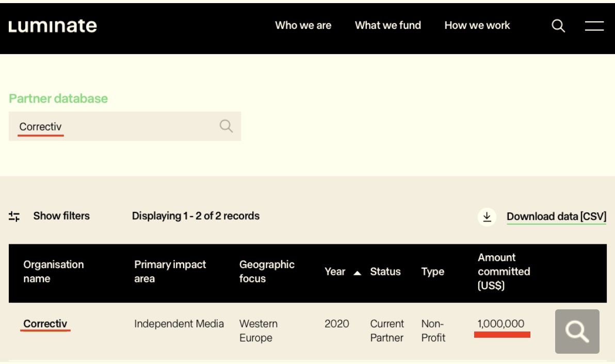Expand the Show filters panel

click(x=61, y=216)
